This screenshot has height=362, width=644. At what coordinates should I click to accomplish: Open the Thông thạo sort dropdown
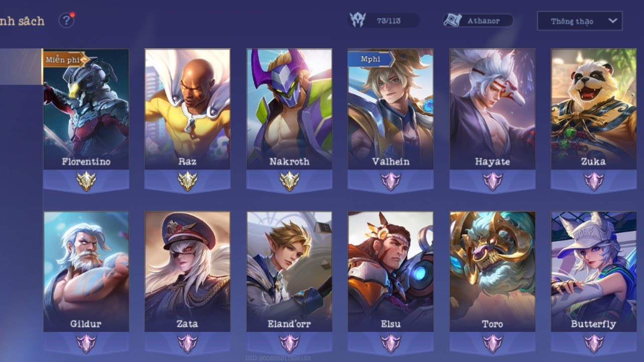click(x=580, y=21)
